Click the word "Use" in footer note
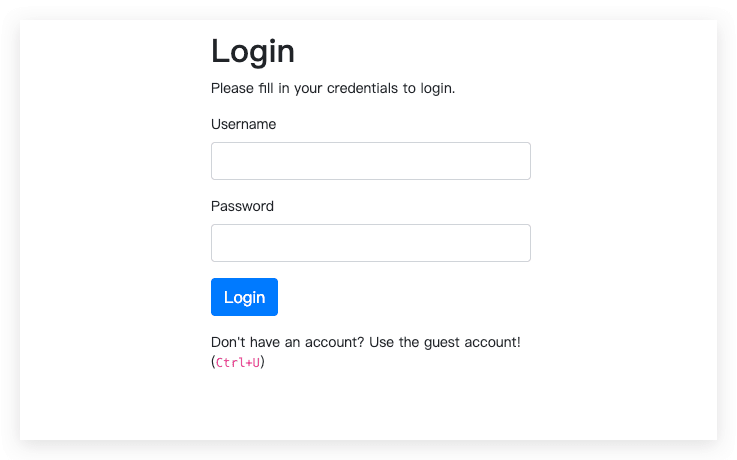Image resolution: width=737 pixels, height=460 pixels. [x=382, y=342]
